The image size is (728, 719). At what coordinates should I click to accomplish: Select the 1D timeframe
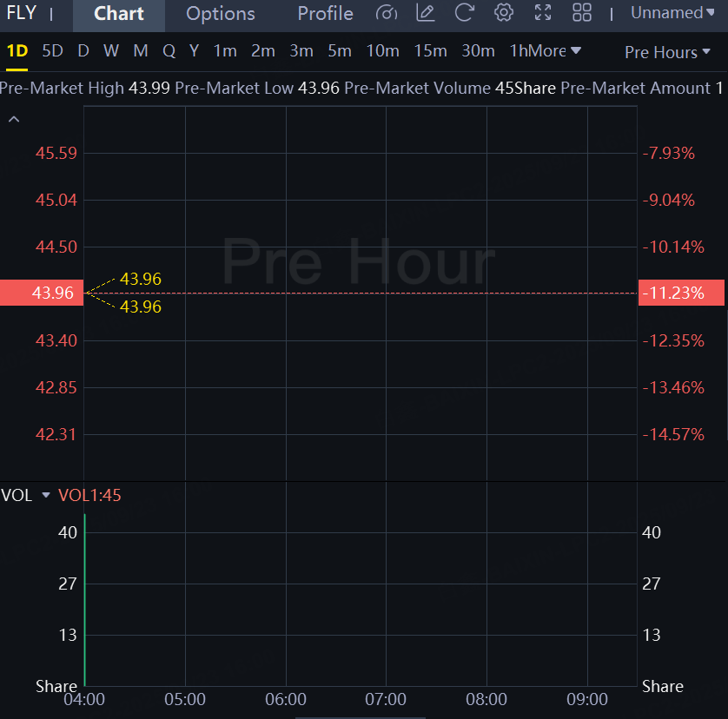click(17, 51)
